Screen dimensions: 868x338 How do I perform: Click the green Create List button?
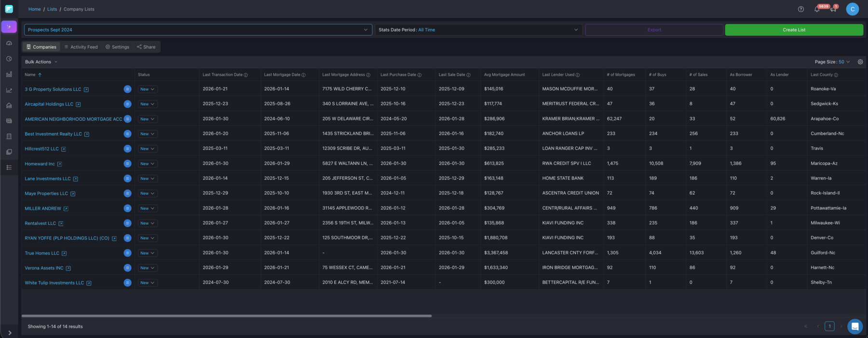[x=794, y=30]
